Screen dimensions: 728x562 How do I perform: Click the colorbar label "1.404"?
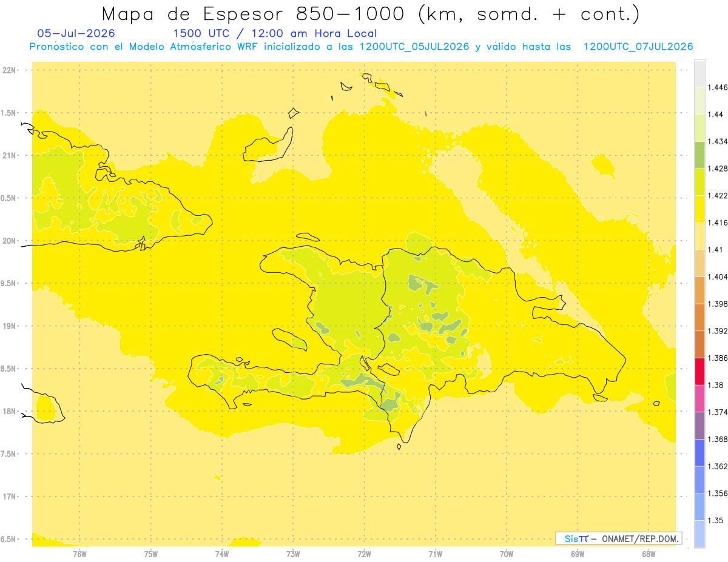click(x=718, y=277)
